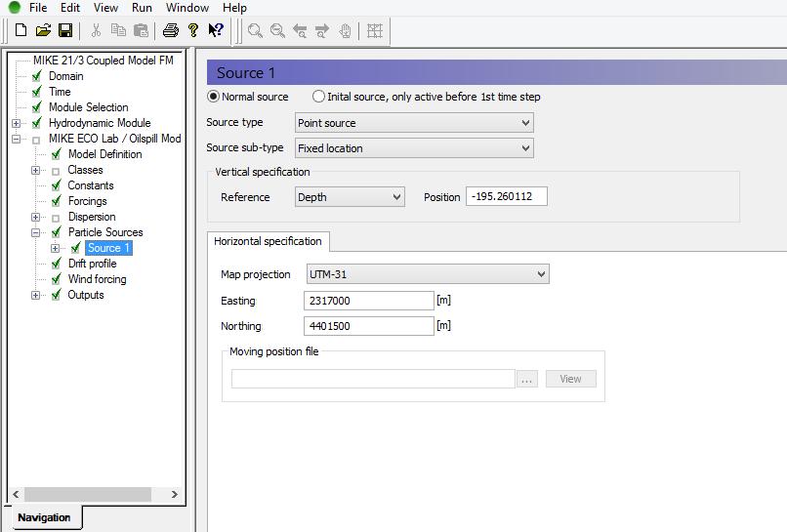Click the Easting input field

click(x=369, y=301)
